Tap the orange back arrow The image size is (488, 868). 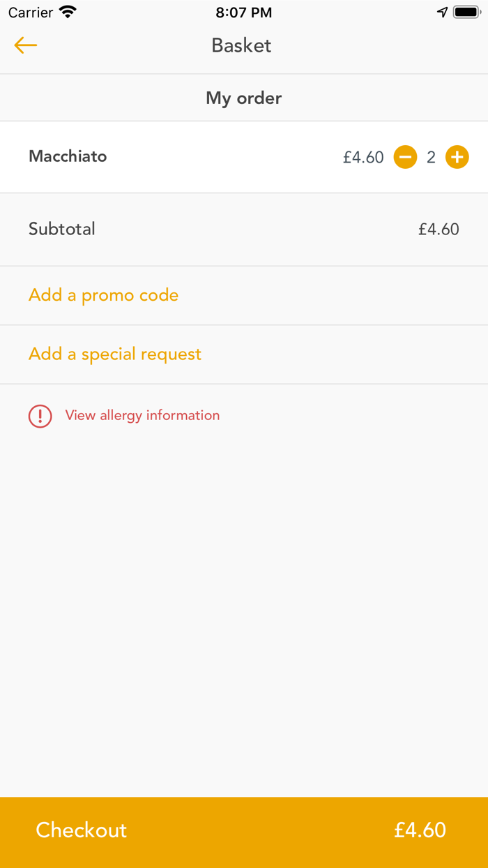[25, 45]
